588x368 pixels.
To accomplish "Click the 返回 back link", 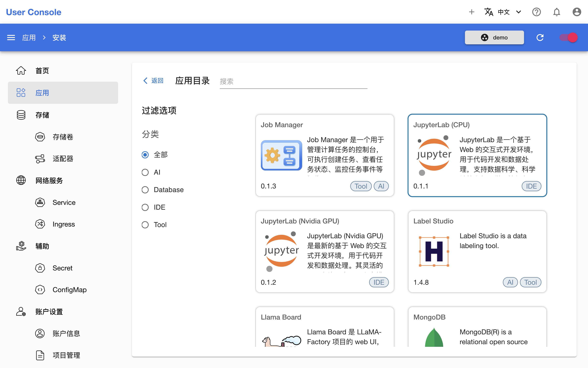I will point(153,80).
